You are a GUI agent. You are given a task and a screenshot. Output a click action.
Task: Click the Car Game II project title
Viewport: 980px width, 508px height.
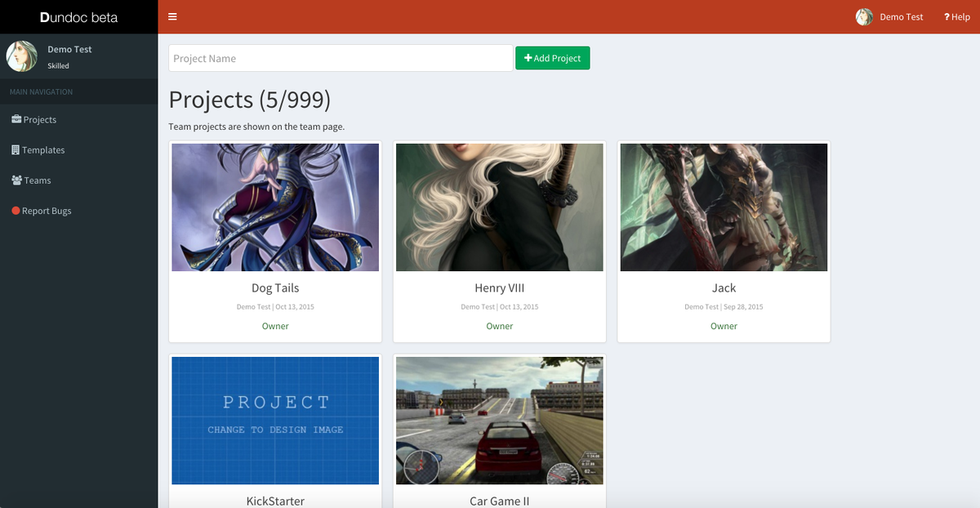(x=500, y=501)
